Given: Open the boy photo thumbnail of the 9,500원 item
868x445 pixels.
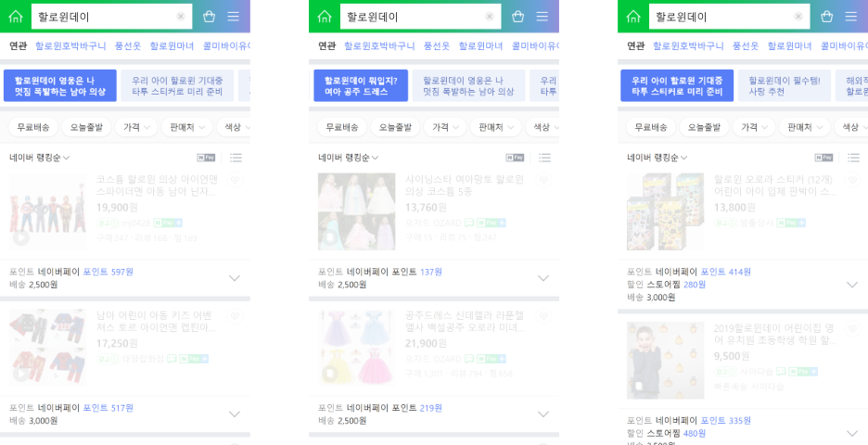Looking at the screenshot, I should pyautogui.click(x=666, y=361).
